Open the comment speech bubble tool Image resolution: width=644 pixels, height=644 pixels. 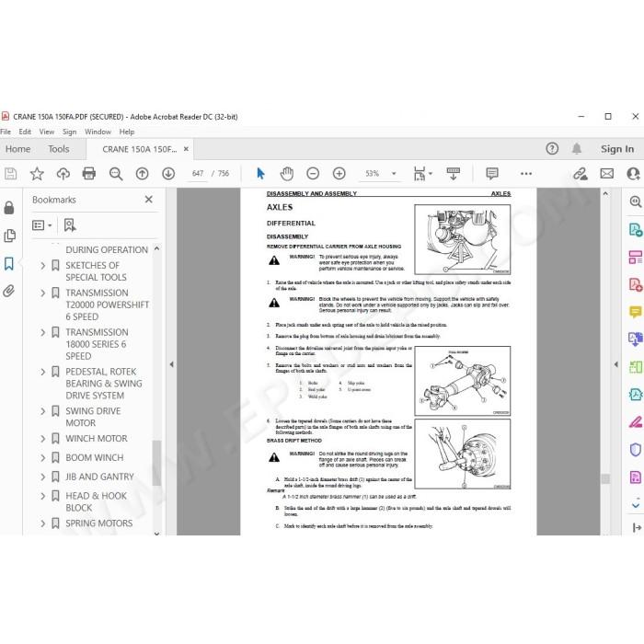point(491,173)
